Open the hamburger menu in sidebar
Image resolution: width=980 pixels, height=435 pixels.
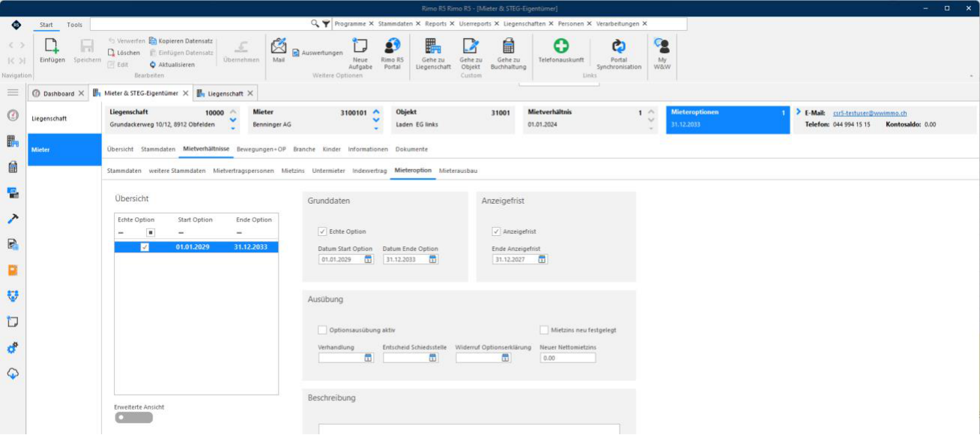(x=13, y=93)
